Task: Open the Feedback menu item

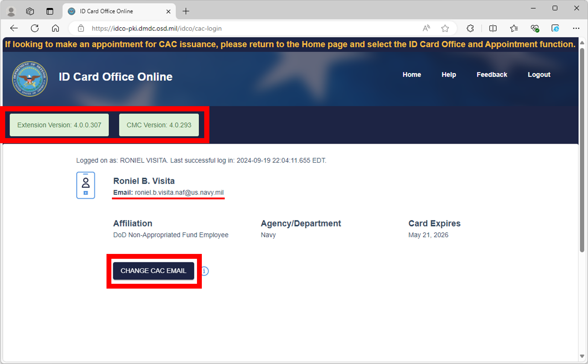Action: click(491, 74)
